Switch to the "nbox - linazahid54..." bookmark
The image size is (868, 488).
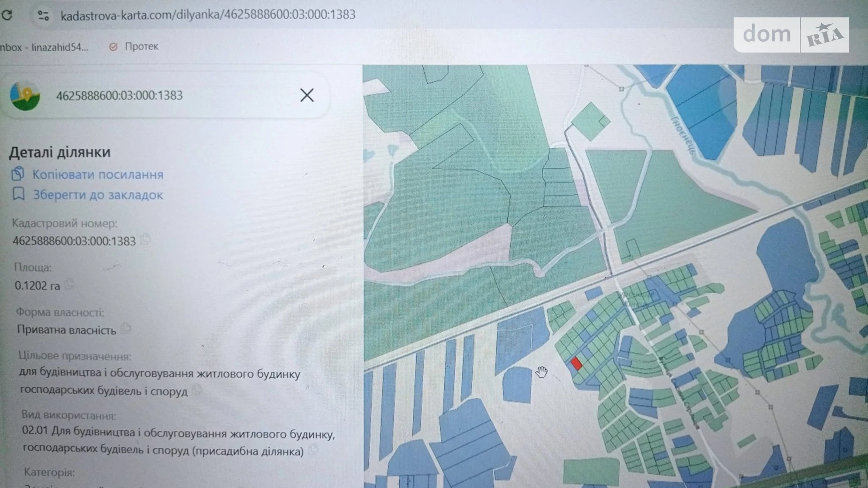[x=45, y=46]
